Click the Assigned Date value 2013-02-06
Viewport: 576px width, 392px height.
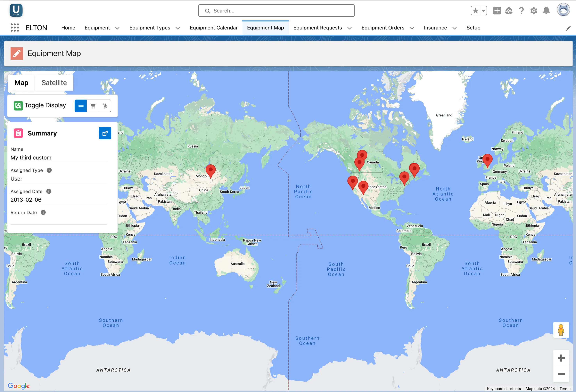pos(26,200)
